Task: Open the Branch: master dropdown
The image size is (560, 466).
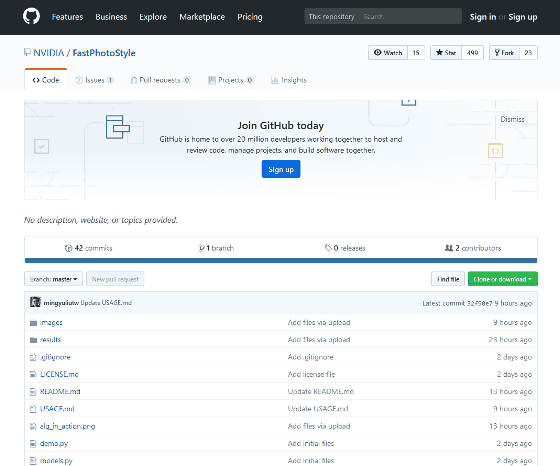Action: click(54, 279)
